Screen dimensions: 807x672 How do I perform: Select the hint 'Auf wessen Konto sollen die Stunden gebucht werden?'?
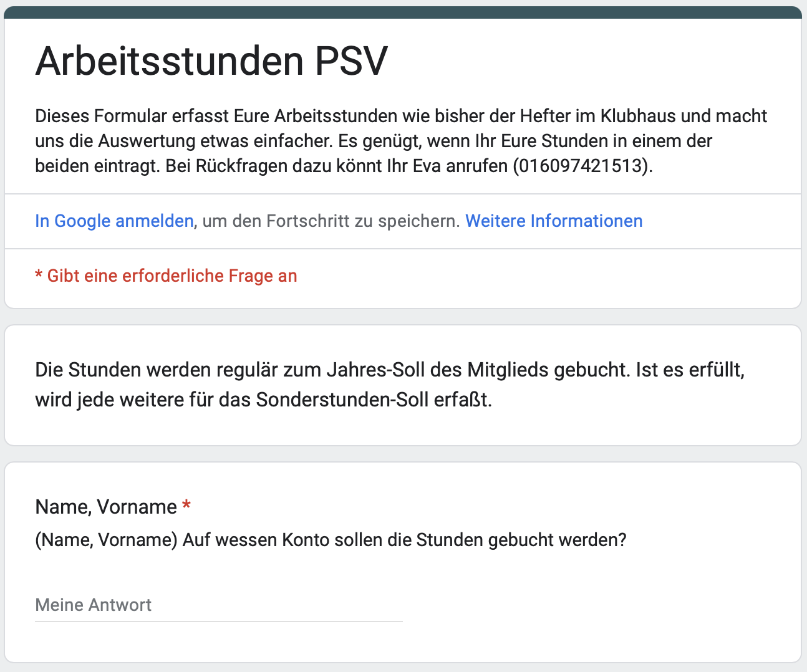tap(404, 540)
